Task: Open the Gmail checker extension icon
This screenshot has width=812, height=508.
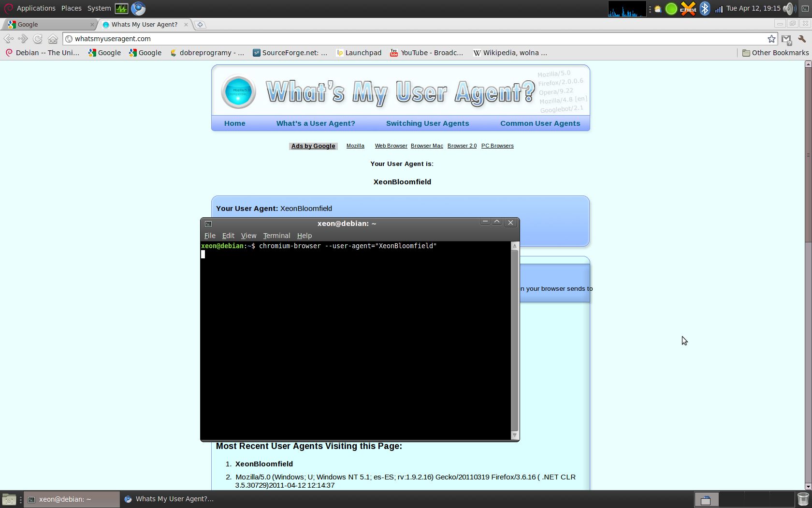Action: coord(787,39)
